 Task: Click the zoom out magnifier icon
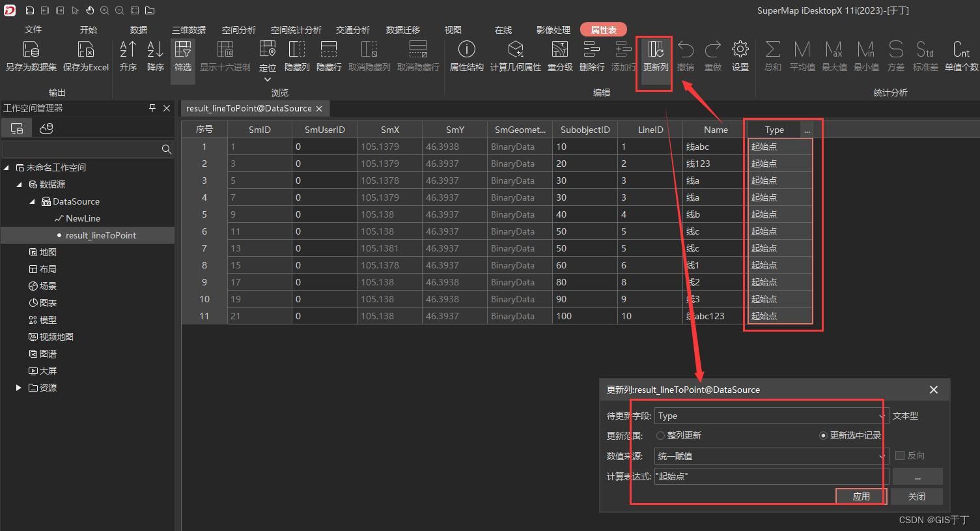(120, 10)
